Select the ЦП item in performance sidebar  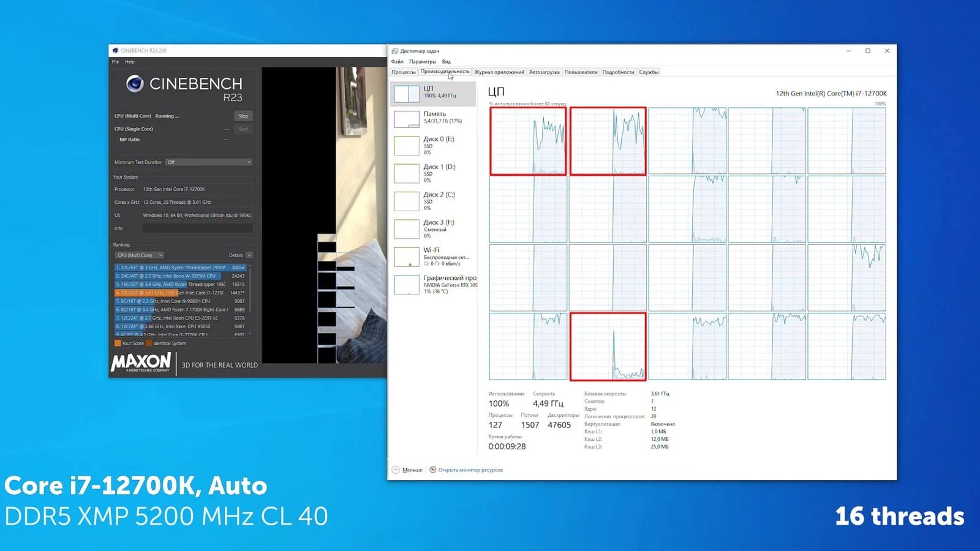point(433,94)
